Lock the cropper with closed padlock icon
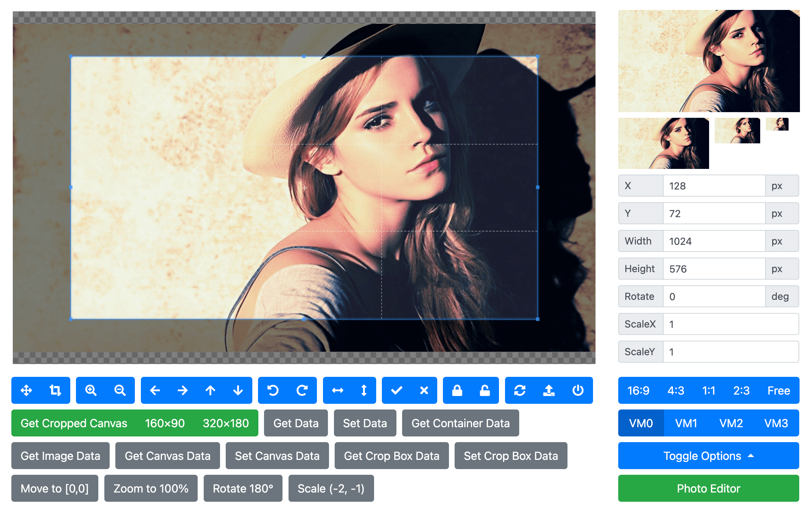Image resolution: width=812 pixels, height=506 pixels. pyautogui.click(x=457, y=390)
